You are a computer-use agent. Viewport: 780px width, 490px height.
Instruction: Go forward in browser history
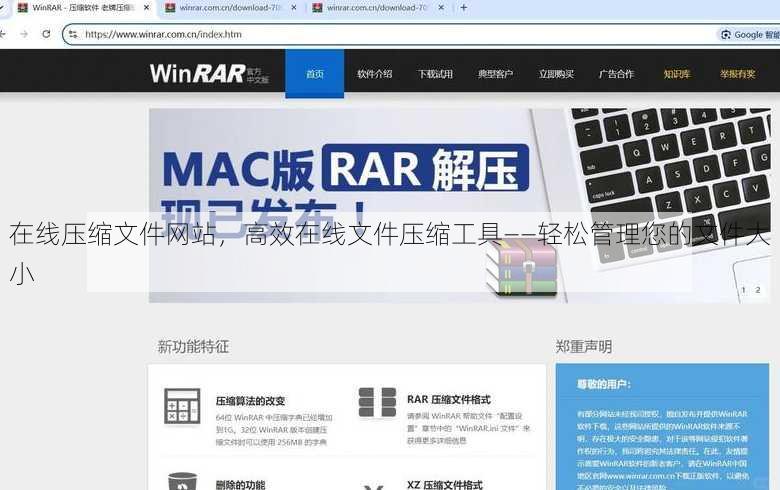click(24, 34)
